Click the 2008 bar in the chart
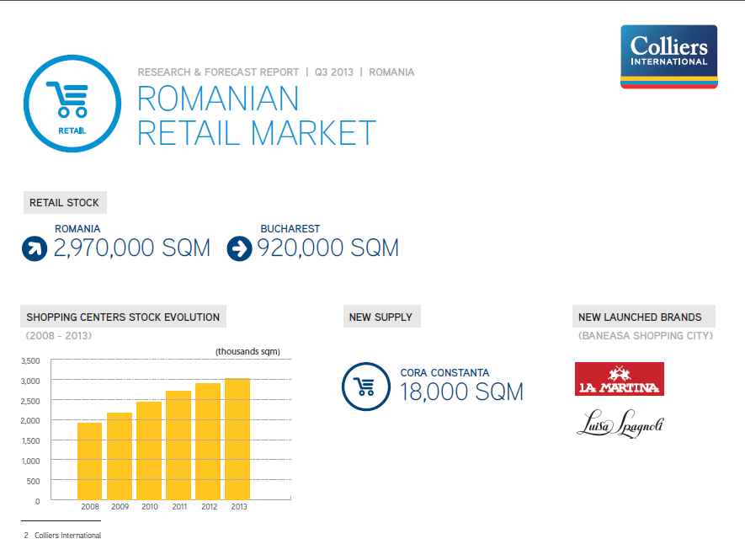This screenshot has width=745, height=560. pos(89,461)
